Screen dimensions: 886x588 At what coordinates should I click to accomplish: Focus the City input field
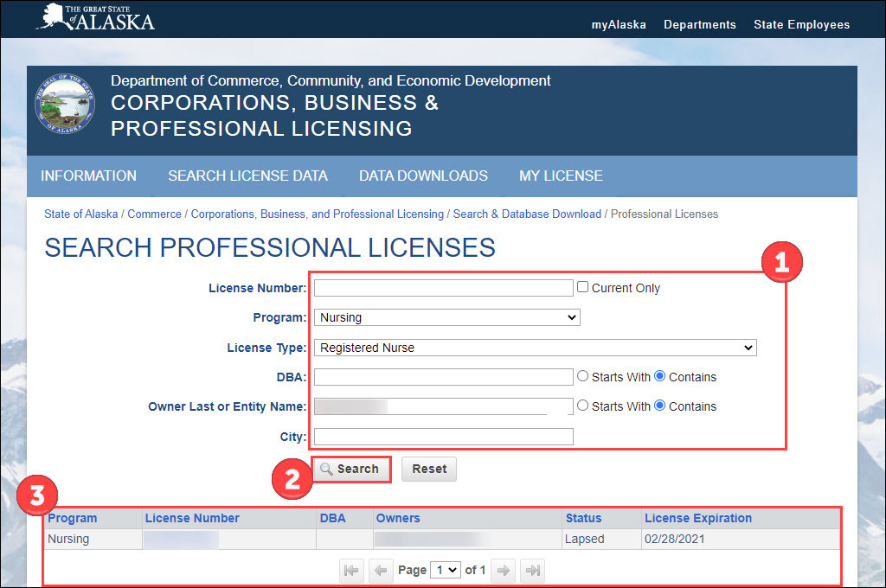tap(444, 437)
